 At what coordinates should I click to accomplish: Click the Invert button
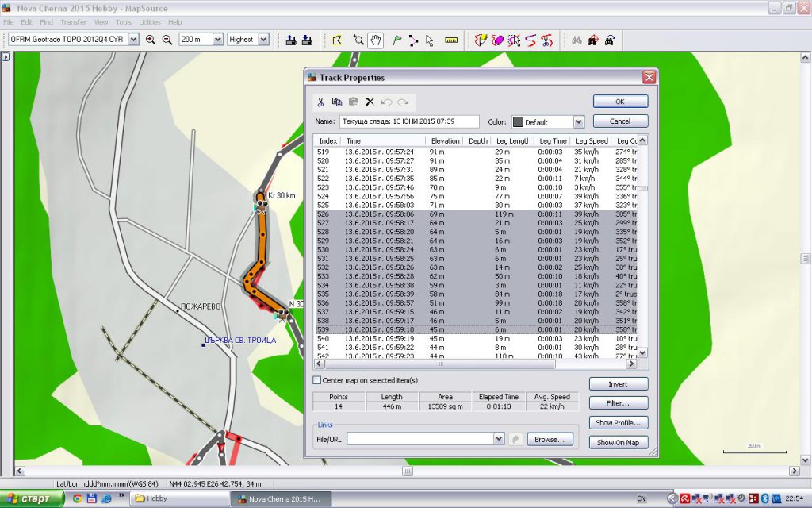tap(618, 383)
